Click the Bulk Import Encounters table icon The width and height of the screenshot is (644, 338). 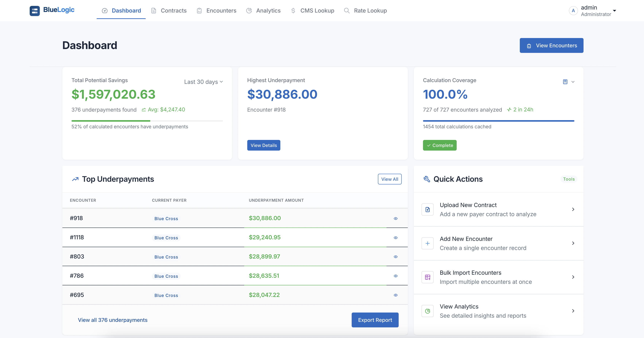[428, 277]
